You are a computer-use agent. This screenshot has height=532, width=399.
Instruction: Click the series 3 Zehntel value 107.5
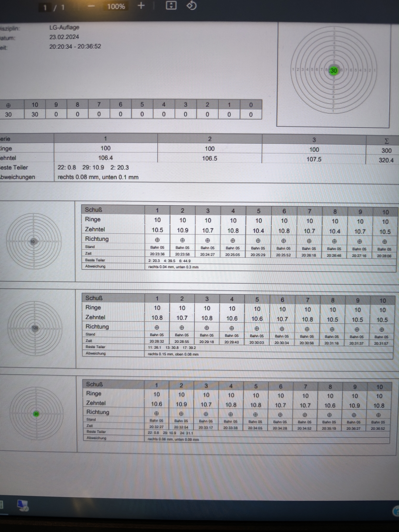tap(314, 159)
